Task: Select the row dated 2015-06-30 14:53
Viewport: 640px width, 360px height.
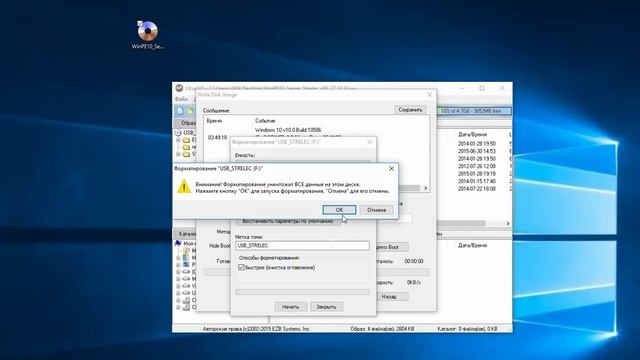Action: pos(477,151)
